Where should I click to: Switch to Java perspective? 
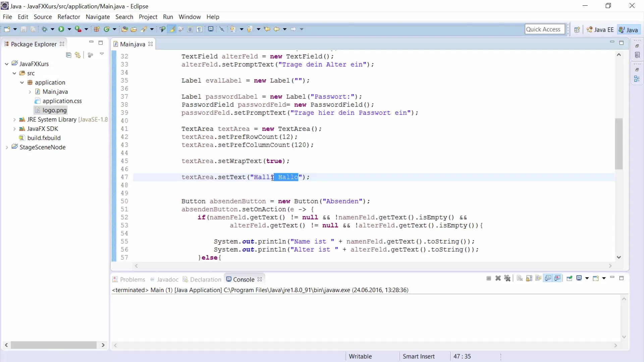[629, 29]
